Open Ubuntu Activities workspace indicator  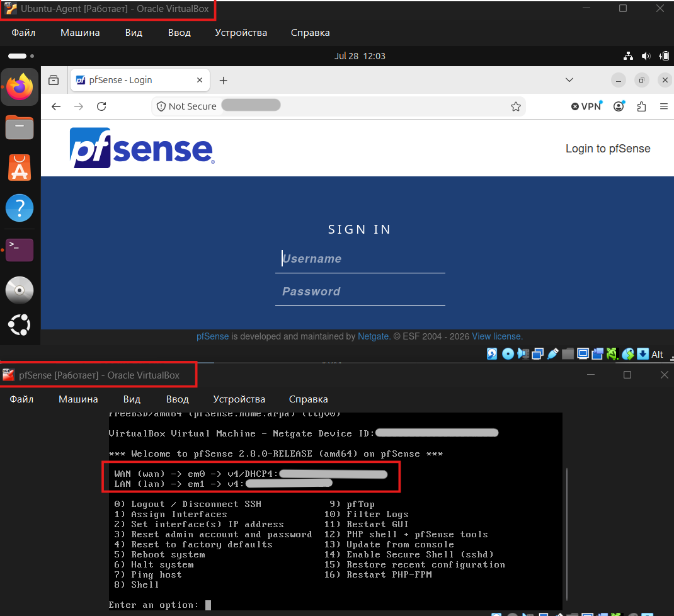point(21,56)
